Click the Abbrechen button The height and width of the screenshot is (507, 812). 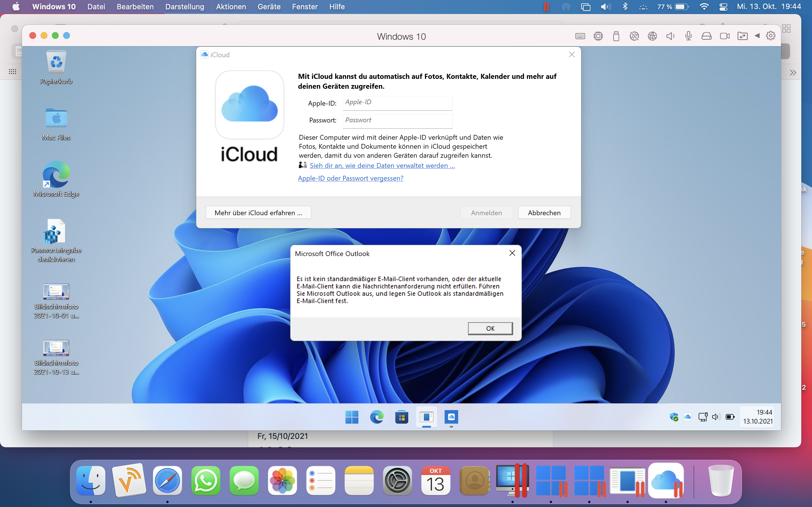click(544, 213)
